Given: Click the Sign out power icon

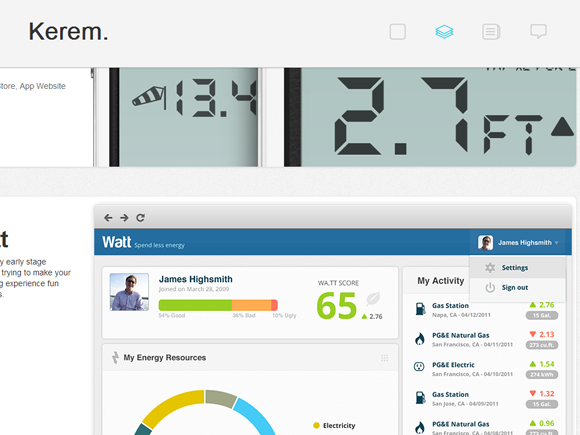Looking at the screenshot, I should click(x=490, y=287).
